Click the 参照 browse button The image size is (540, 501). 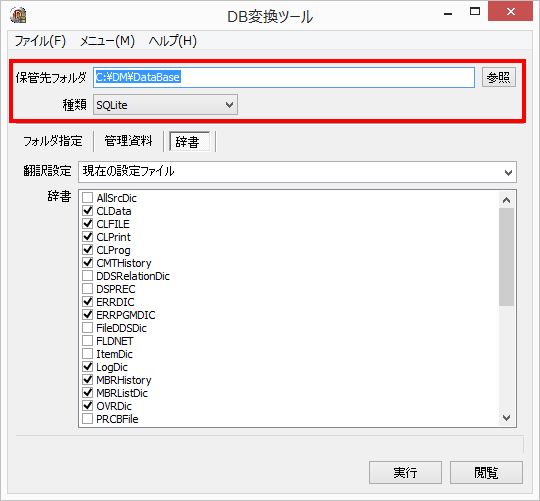click(499, 77)
